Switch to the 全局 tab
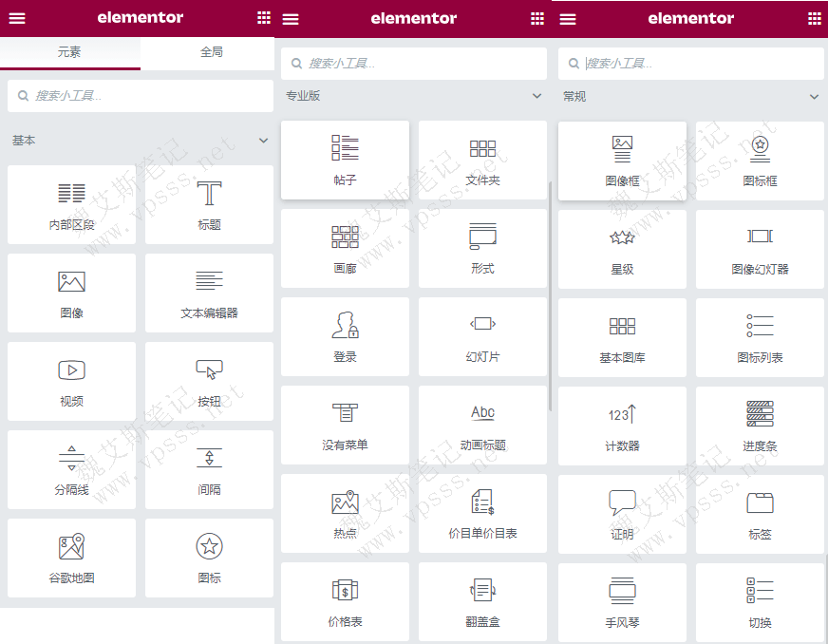 [x=211, y=52]
